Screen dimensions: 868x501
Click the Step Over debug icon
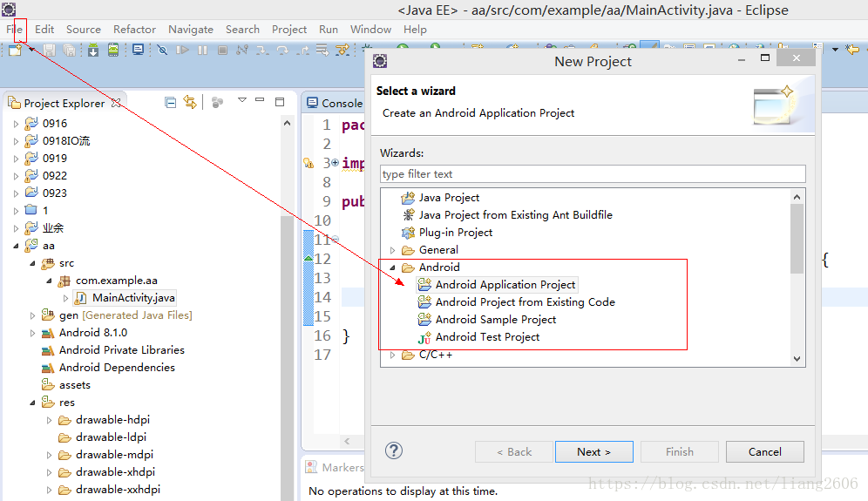pyautogui.click(x=282, y=51)
